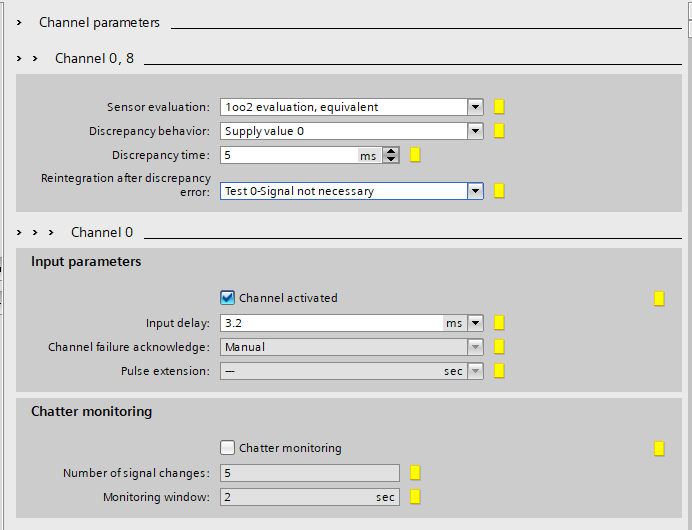Open Reintegration after discrepancy error dropdown
Screen dimensions: 692x530
[475, 191]
